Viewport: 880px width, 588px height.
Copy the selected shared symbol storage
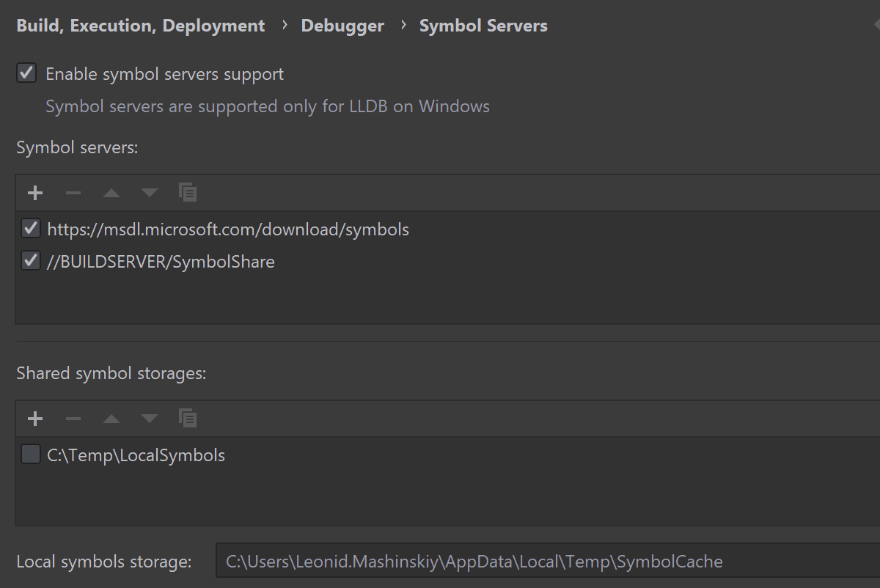(188, 419)
